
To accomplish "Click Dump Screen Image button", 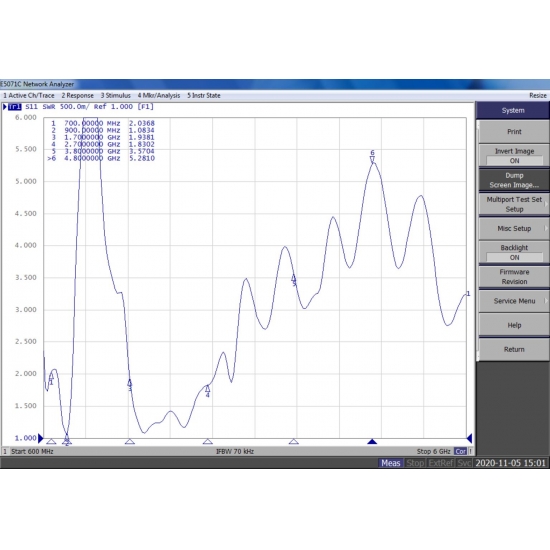I will coord(514,180).
